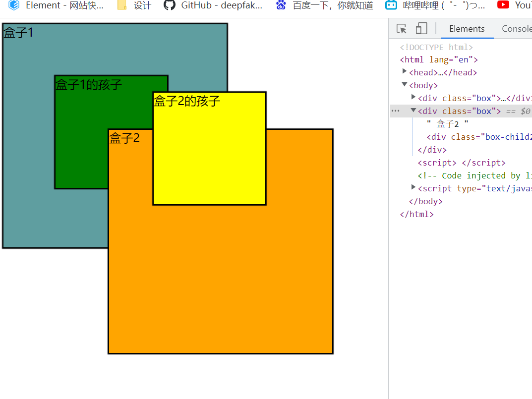Select the empty script tag line

[x=462, y=163]
